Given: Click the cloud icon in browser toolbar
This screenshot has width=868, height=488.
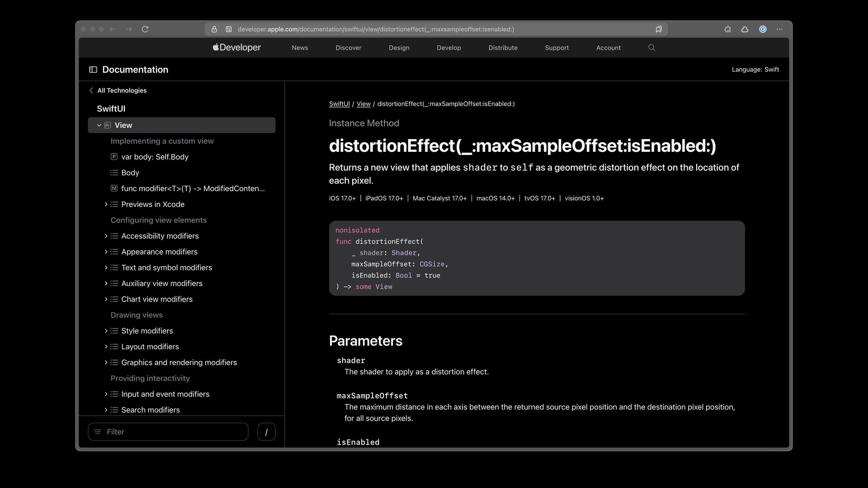Looking at the screenshot, I should [x=745, y=29].
